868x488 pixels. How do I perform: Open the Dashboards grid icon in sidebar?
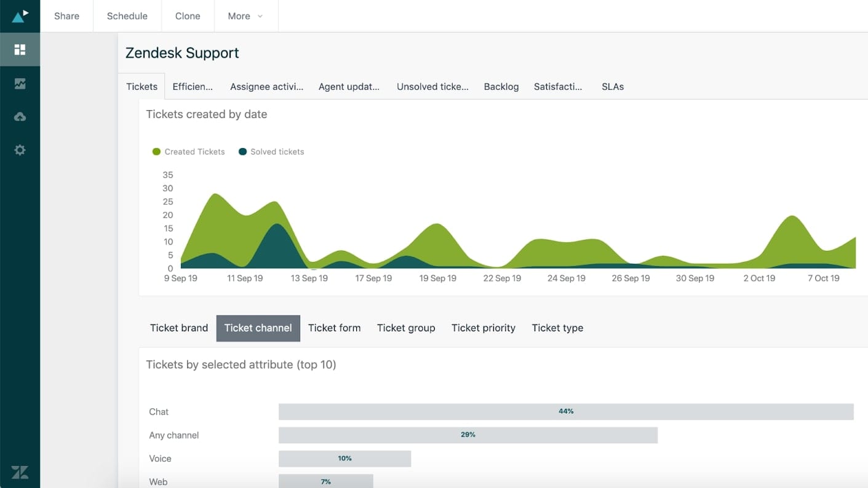20,50
